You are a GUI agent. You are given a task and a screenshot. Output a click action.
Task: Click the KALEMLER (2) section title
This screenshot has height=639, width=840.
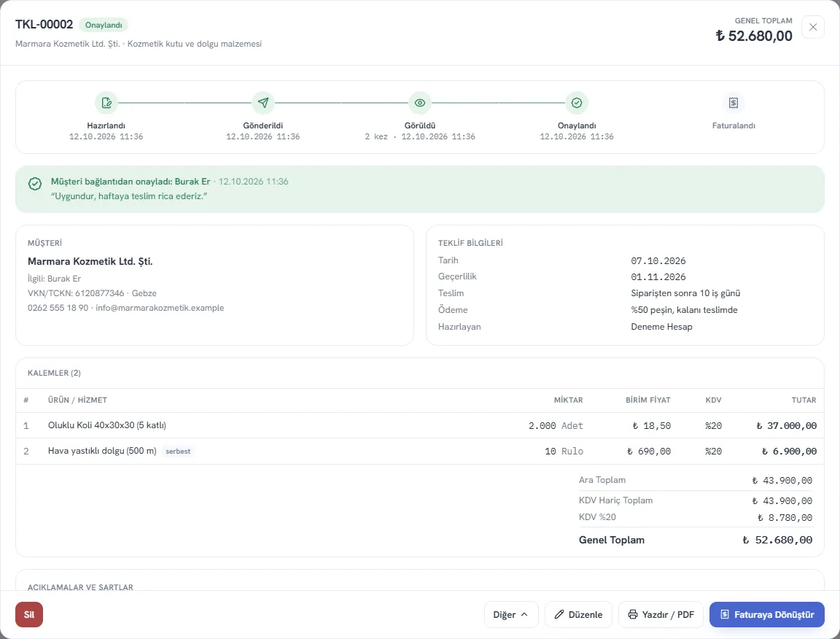click(54, 373)
